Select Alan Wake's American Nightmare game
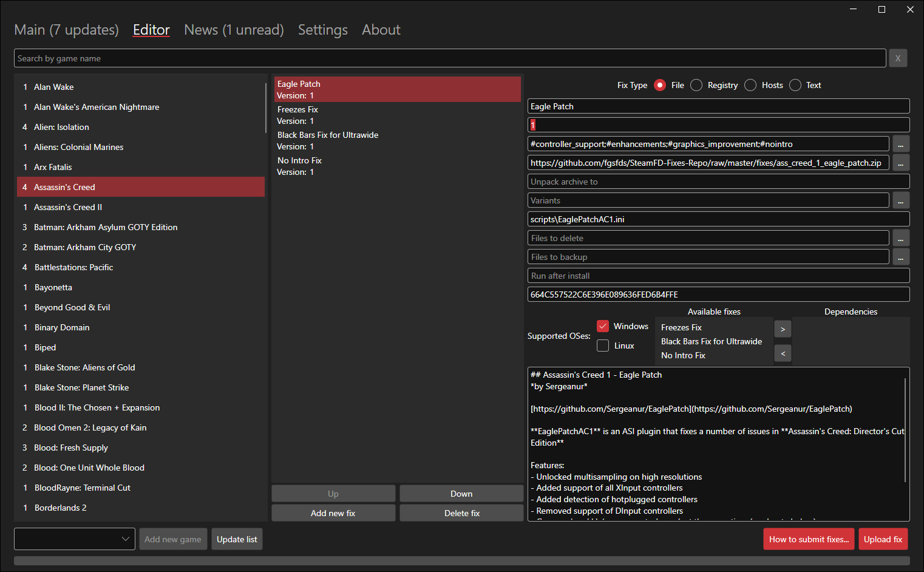This screenshot has height=572, width=924. [141, 107]
